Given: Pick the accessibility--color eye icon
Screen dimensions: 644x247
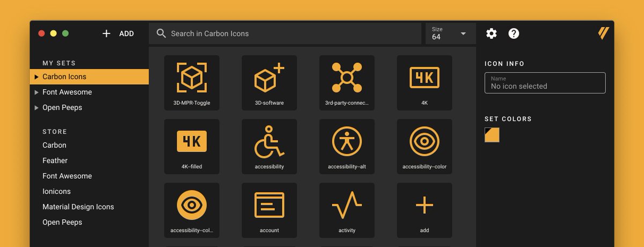Looking at the screenshot, I should tap(424, 147).
